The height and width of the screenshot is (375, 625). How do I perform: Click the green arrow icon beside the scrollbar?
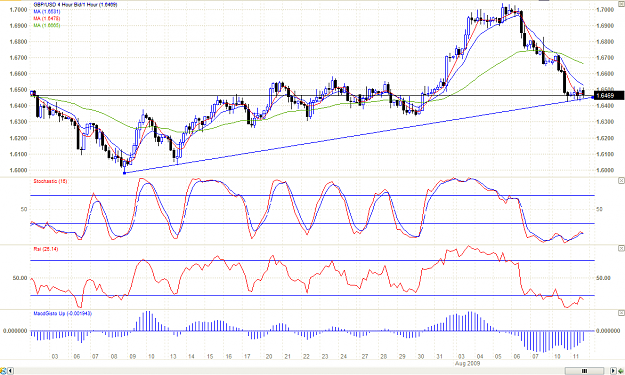pyautogui.click(x=621, y=371)
